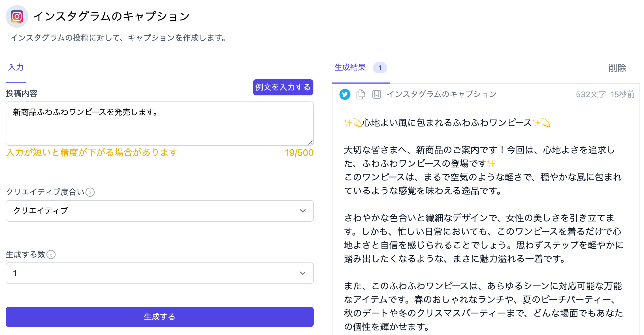
Task: Bookmark the generated caption
Action: point(376,94)
